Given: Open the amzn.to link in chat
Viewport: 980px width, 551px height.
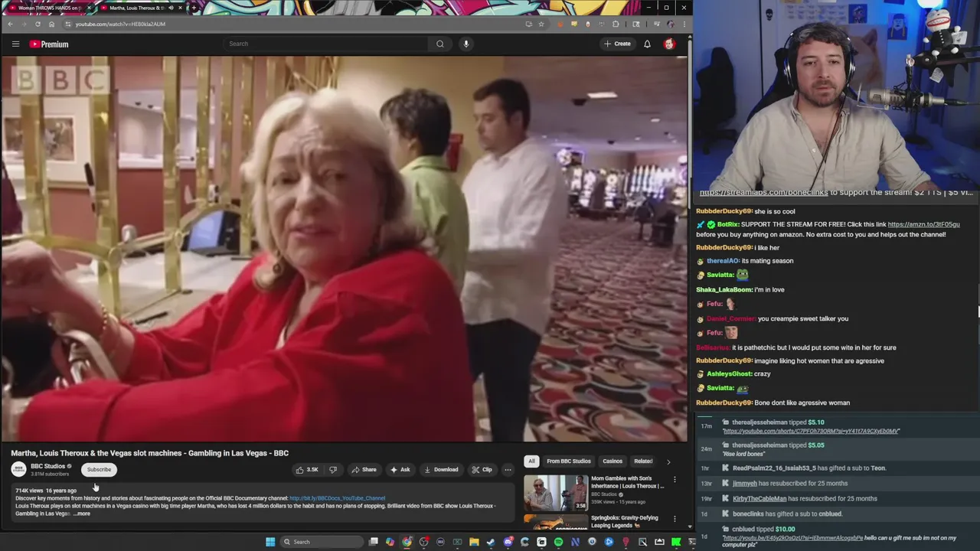Looking at the screenshot, I should point(923,224).
